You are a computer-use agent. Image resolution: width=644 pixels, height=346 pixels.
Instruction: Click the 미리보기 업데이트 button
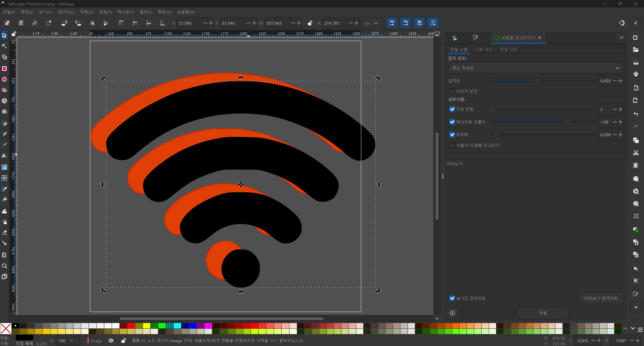pos(601,298)
